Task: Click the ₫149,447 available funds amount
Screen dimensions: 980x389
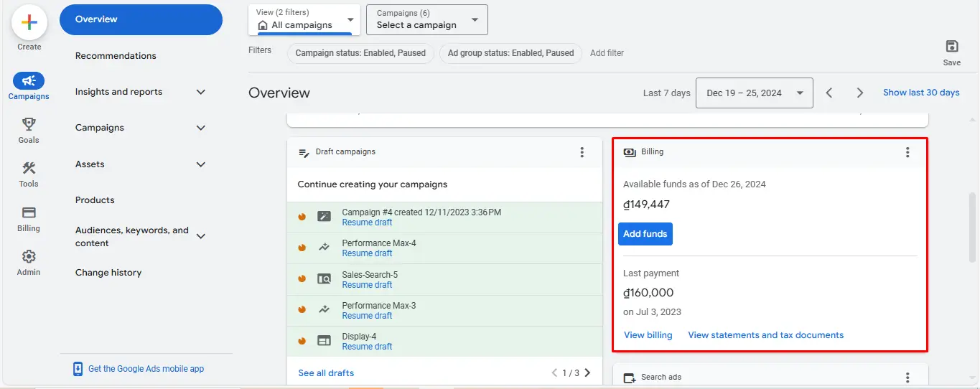Action: 647,205
